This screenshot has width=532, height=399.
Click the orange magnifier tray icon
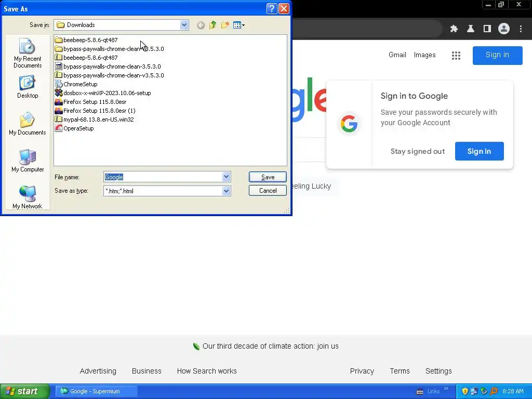pyautogui.click(x=494, y=392)
